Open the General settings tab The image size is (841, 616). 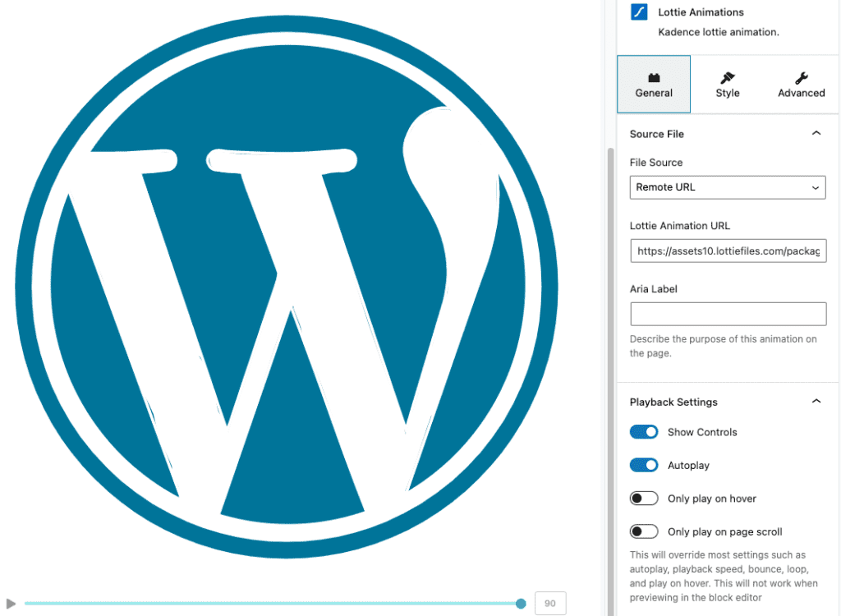click(x=653, y=85)
